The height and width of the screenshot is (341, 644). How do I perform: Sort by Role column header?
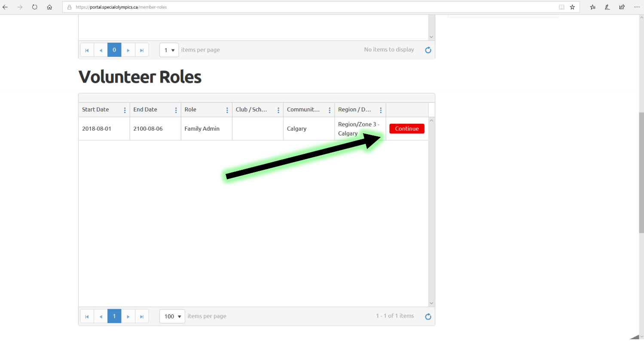190,110
